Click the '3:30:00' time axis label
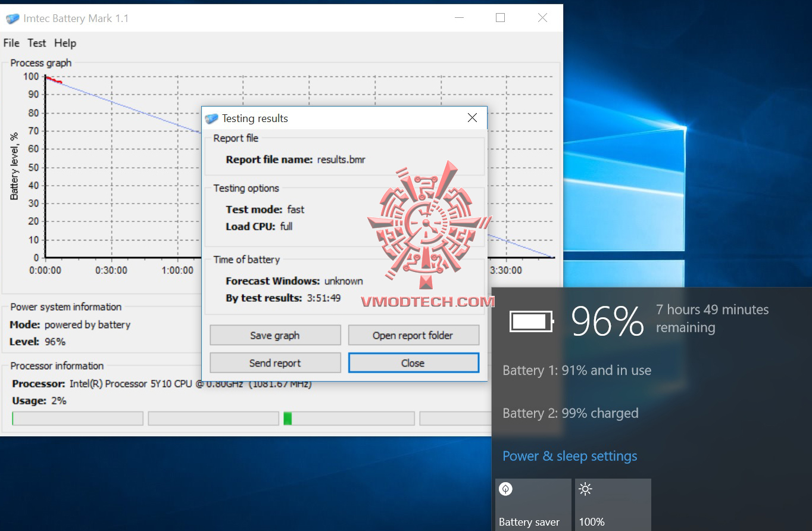Viewport: 812px width, 531px height. 505,270
